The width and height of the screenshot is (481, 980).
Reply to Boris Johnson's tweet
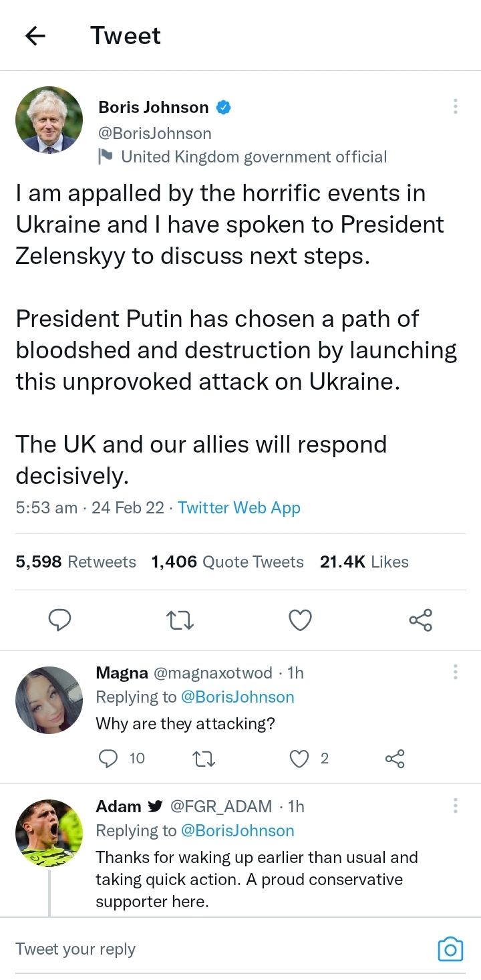(60, 620)
